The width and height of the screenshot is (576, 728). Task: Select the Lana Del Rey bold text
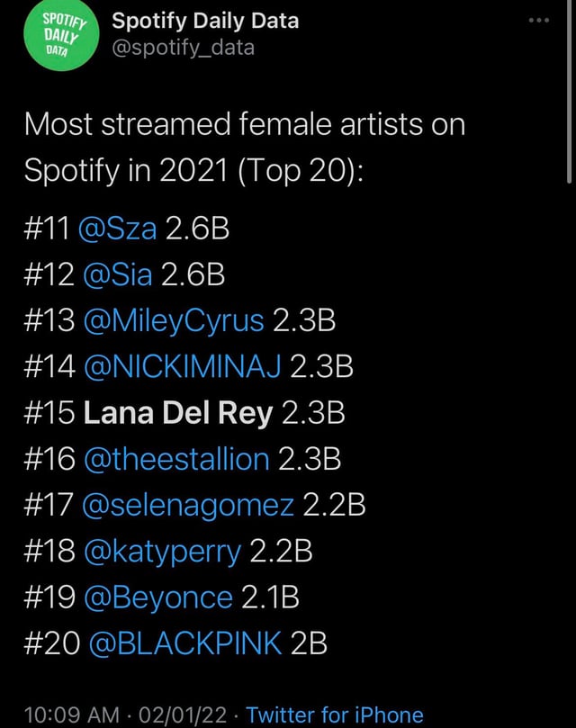coord(178,413)
